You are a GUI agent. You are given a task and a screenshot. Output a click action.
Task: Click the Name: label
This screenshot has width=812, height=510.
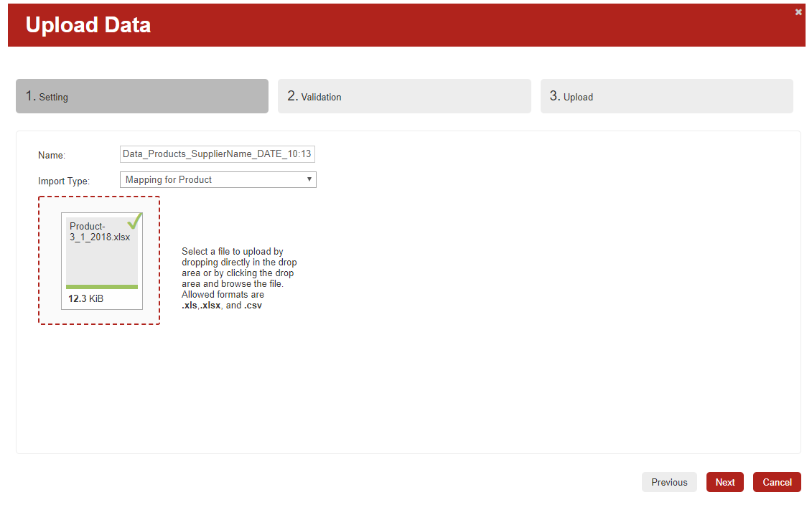(52, 155)
